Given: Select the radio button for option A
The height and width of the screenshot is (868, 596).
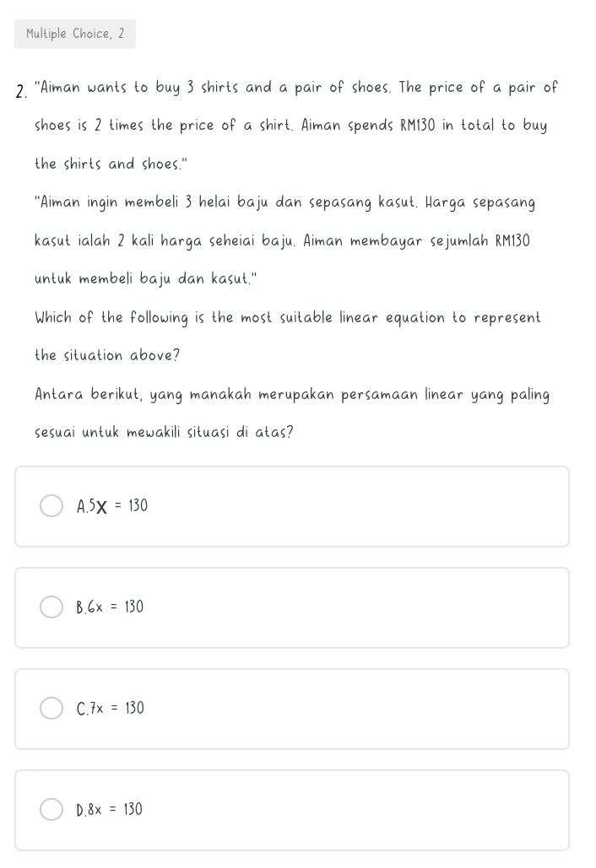Looking at the screenshot, I should [51, 506].
